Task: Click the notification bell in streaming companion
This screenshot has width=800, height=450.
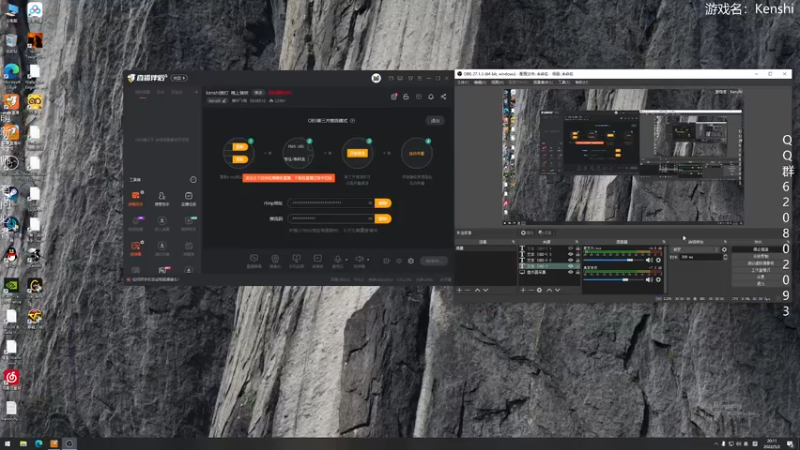Action: (x=431, y=96)
